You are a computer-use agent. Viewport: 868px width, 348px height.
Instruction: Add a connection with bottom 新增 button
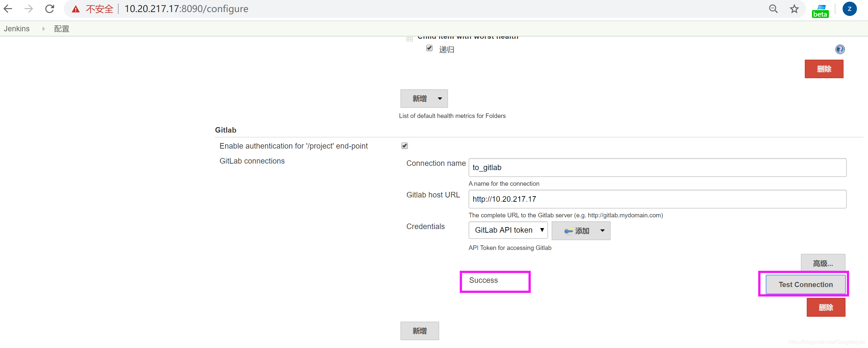coord(420,331)
